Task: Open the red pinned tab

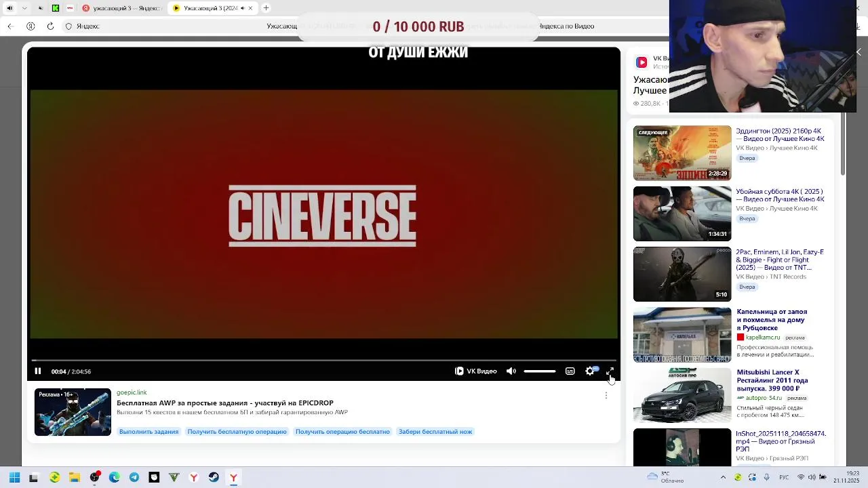Action: 70,8
